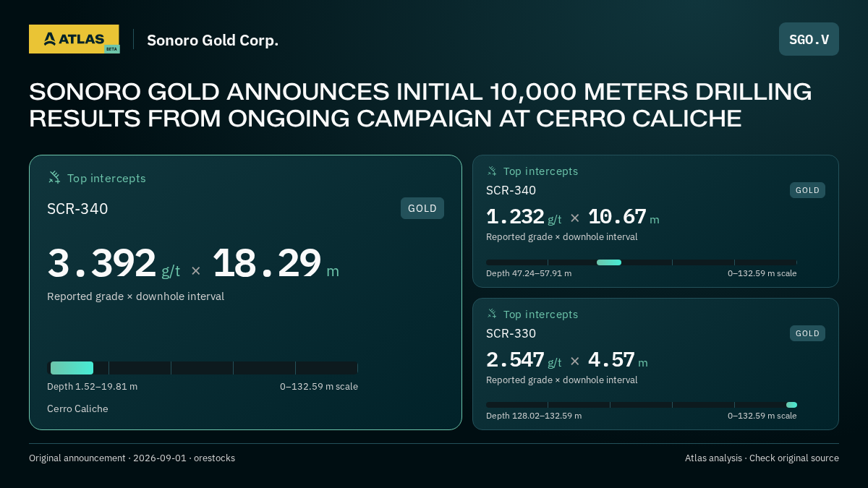Click the GOLD tag in the 3.392 g/t card
Viewport: 868px width, 488px height.
(x=422, y=208)
